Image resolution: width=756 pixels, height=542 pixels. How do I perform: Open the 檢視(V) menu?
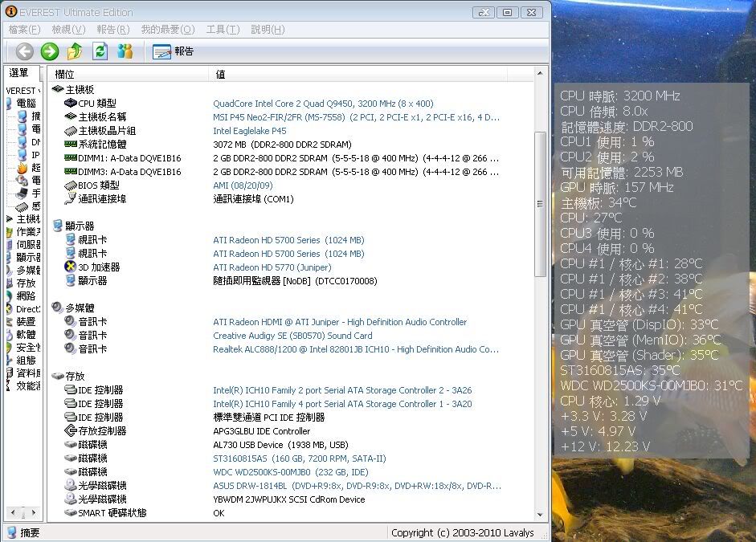(x=68, y=30)
